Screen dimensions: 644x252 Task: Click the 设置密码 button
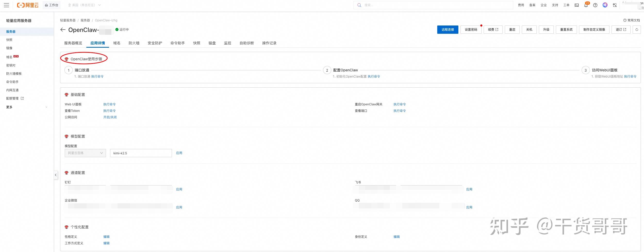pyautogui.click(x=471, y=30)
